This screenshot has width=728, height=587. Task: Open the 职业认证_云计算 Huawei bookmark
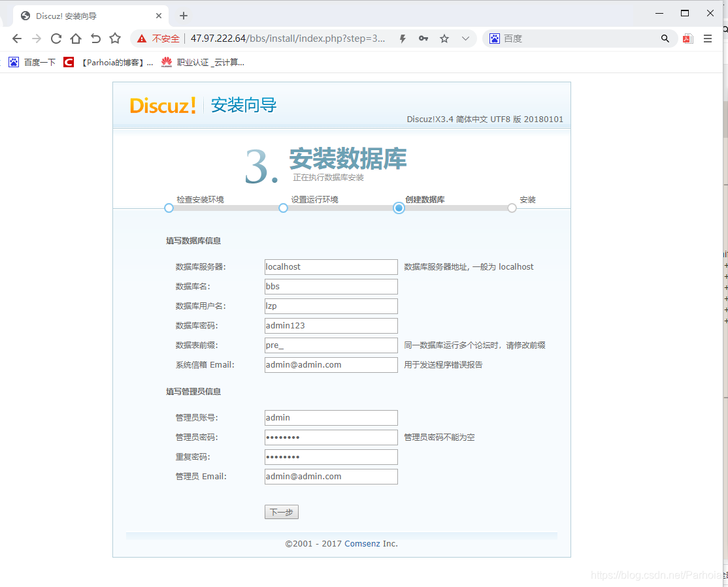tap(203, 62)
